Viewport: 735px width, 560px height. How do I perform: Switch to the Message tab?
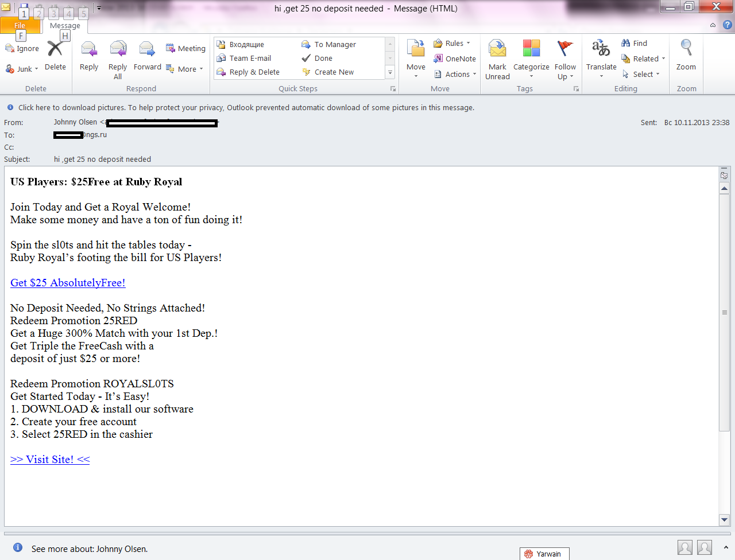(x=65, y=25)
